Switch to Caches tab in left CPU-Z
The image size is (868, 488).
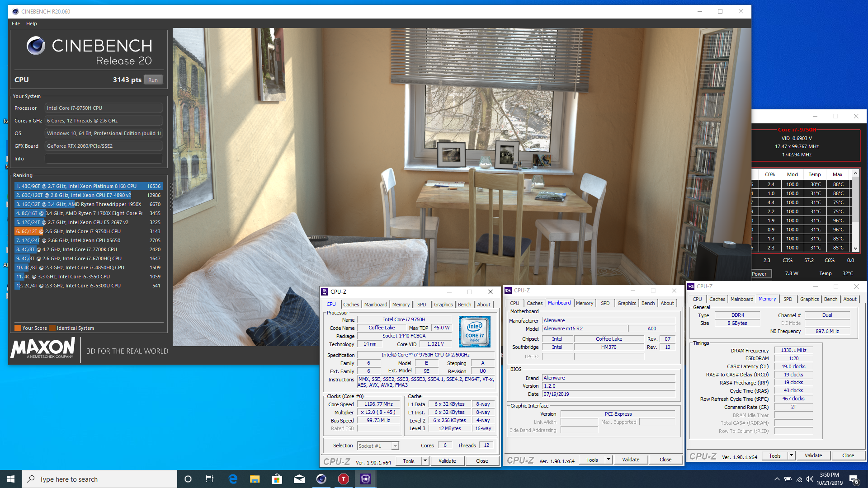tap(351, 305)
